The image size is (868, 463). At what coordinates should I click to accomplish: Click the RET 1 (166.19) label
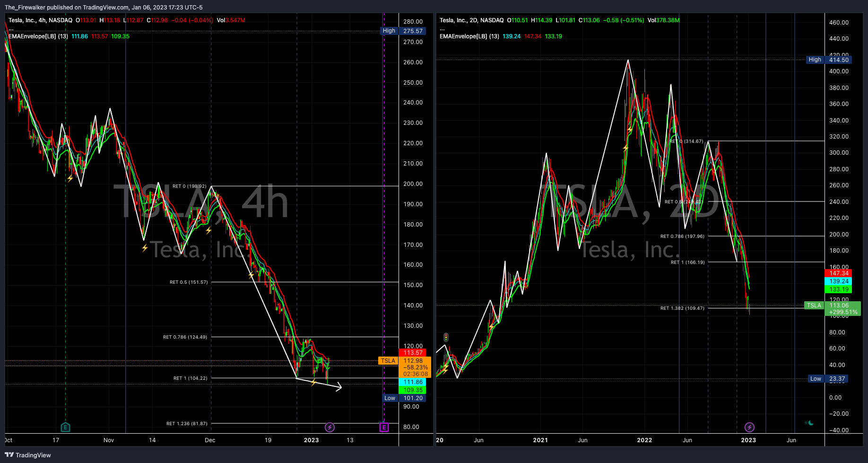pyautogui.click(x=687, y=262)
